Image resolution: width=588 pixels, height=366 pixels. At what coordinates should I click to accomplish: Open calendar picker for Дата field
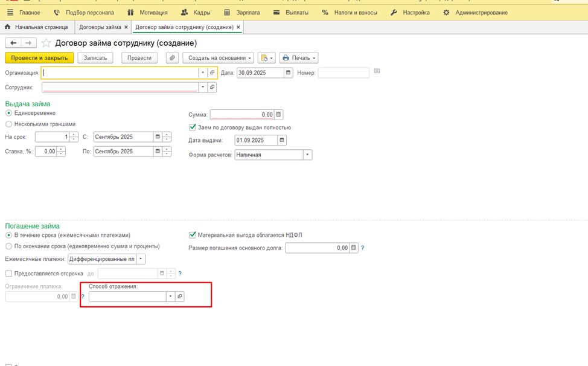click(x=288, y=72)
